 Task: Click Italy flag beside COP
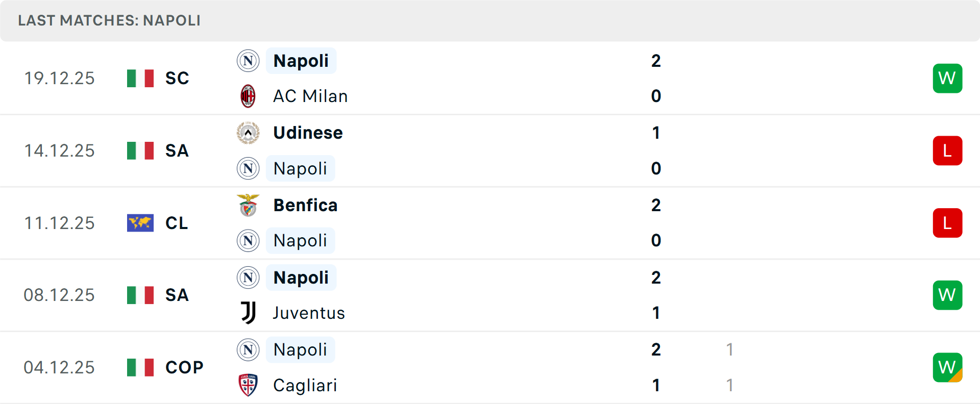pyautogui.click(x=140, y=367)
